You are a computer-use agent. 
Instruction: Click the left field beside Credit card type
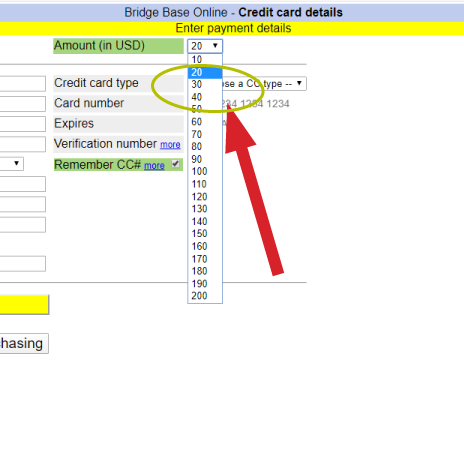pos(23,84)
